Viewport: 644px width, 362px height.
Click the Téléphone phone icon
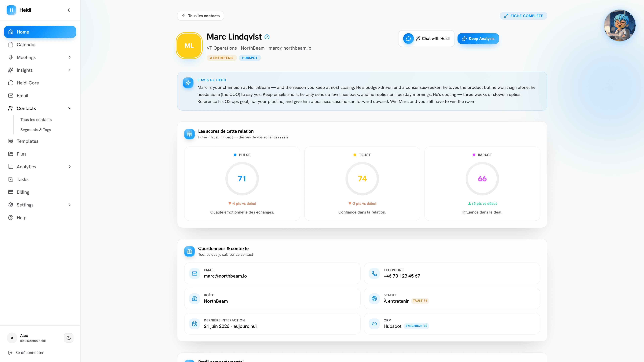point(374,274)
